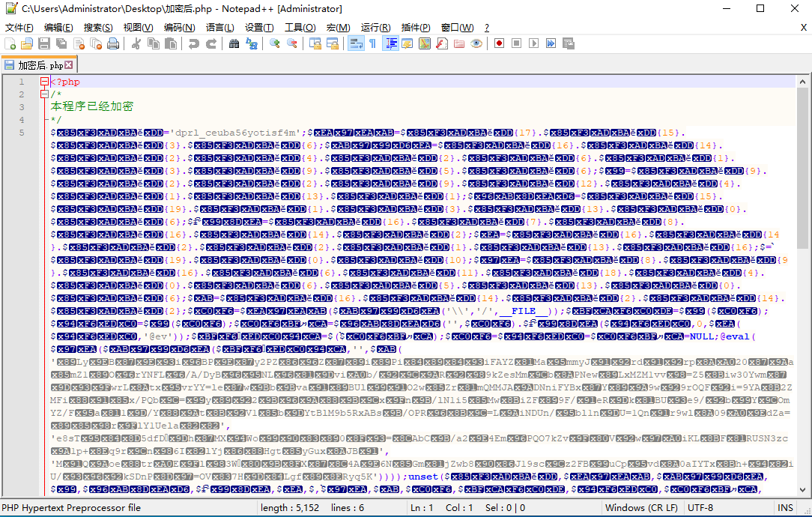This screenshot has width=812, height=517.
Task: Click the Zoom in icon
Action: pyautogui.click(x=275, y=43)
